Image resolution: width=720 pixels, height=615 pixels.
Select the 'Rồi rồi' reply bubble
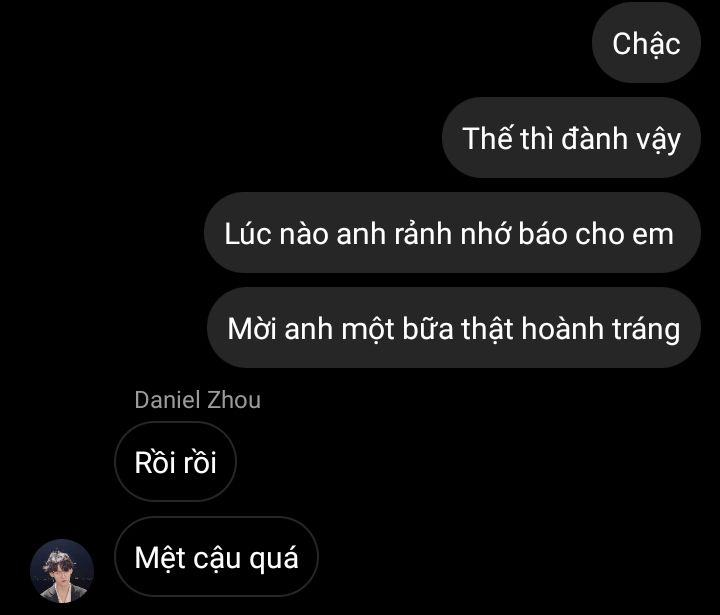tap(175, 462)
